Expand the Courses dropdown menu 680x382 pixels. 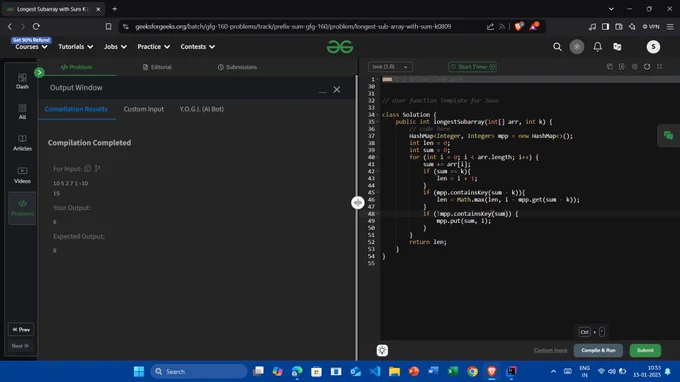[31, 47]
